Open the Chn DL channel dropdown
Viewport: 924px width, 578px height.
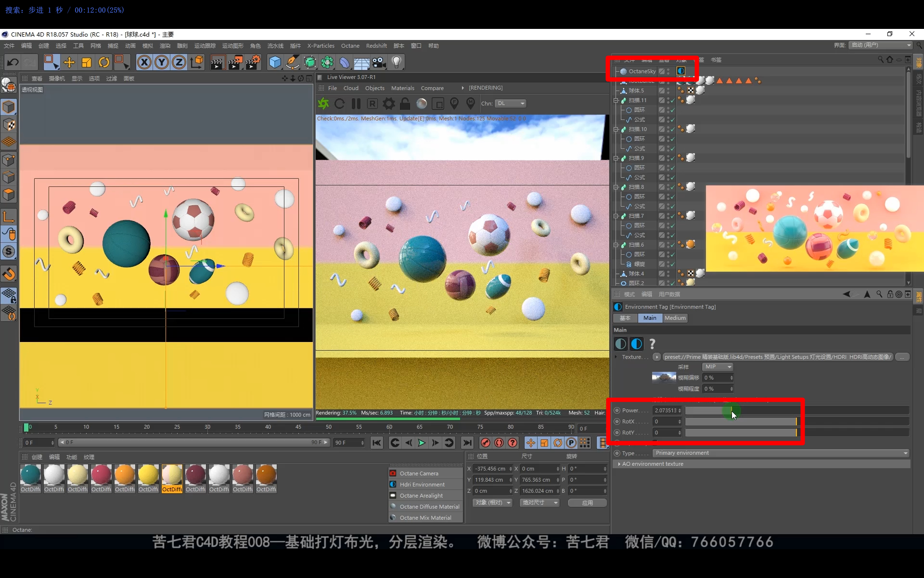pos(511,104)
